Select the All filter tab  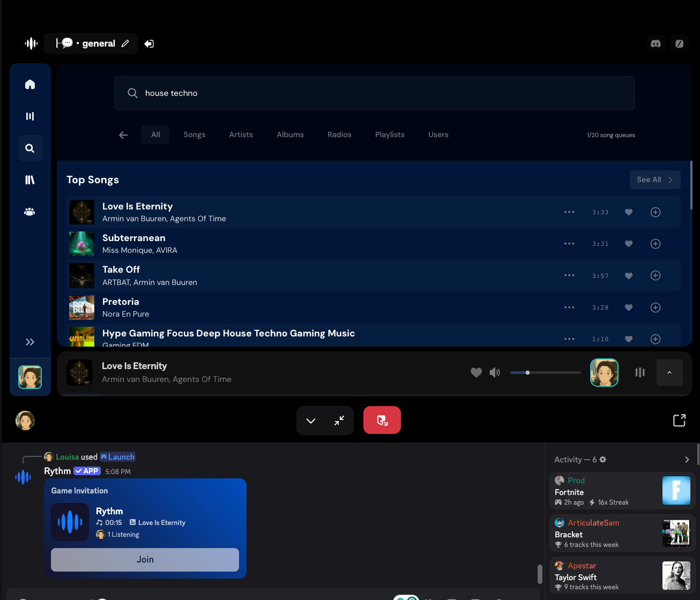click(155, 135)
